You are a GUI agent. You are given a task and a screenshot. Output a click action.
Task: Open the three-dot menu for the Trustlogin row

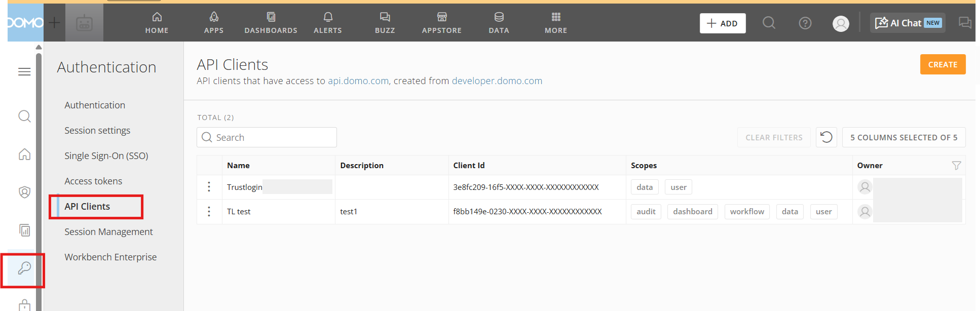(209, 187)
